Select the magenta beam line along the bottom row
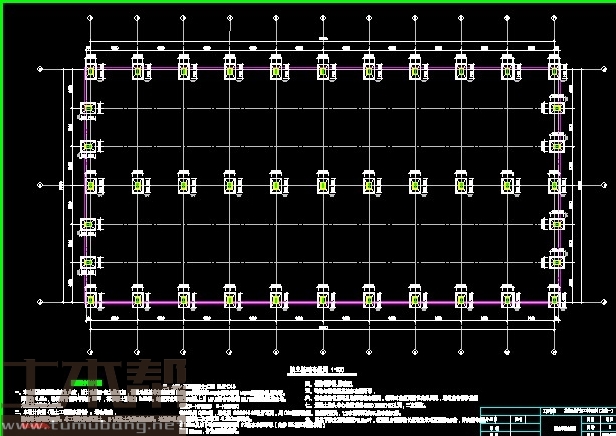 (300, 302)
